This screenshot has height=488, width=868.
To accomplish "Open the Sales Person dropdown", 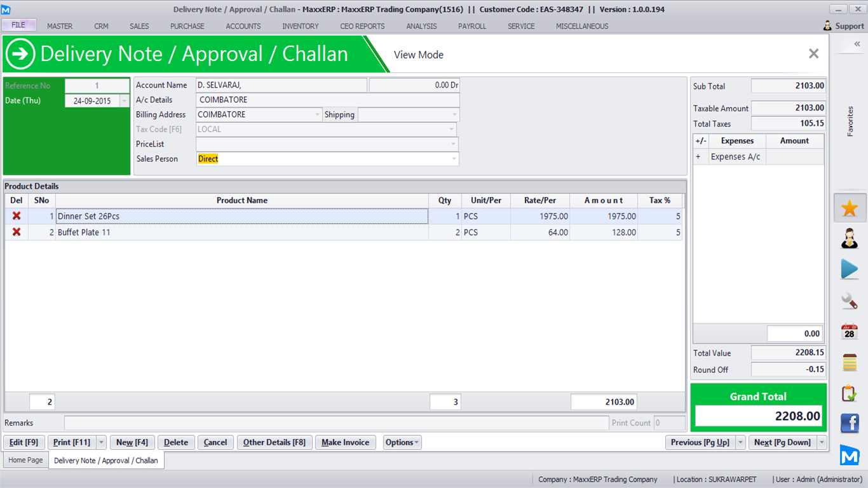I will click(x=454, y=159).
